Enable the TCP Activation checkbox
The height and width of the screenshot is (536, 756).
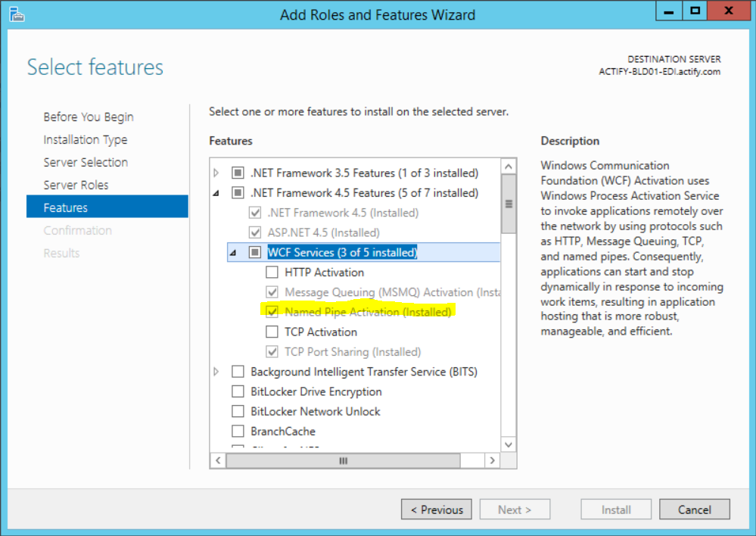[272, 332]
